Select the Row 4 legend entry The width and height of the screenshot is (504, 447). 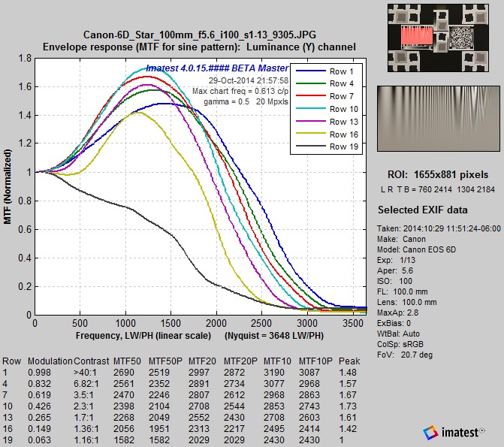tap(325, 84)
